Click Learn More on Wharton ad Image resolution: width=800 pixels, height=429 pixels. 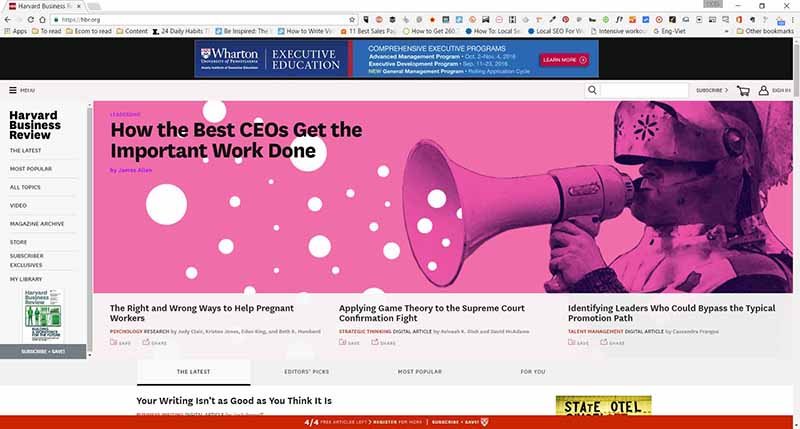pos(564,60)
